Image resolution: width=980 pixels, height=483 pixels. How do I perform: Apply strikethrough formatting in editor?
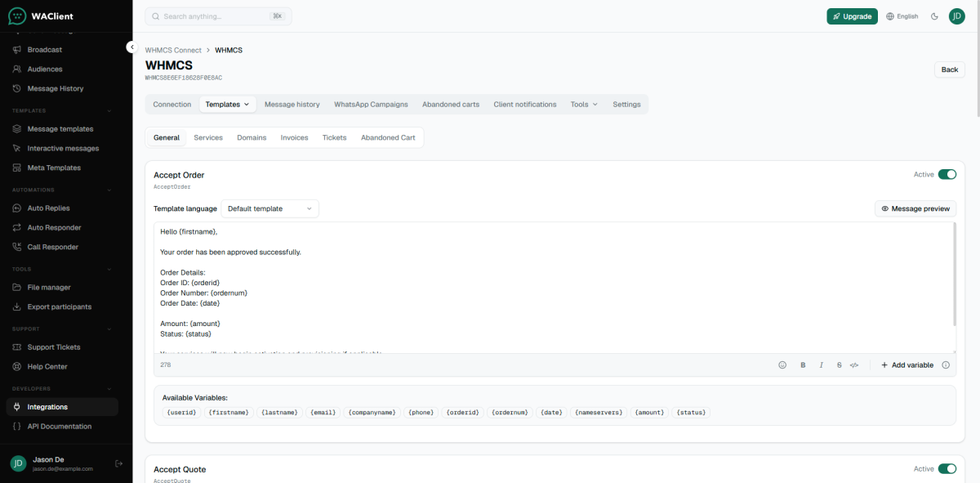(x=840, y=365)
